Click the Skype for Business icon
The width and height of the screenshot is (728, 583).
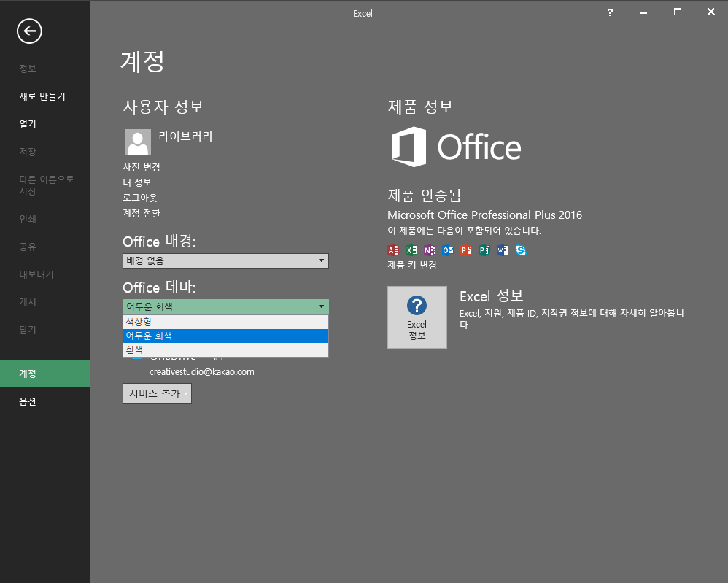click(520, 250)
